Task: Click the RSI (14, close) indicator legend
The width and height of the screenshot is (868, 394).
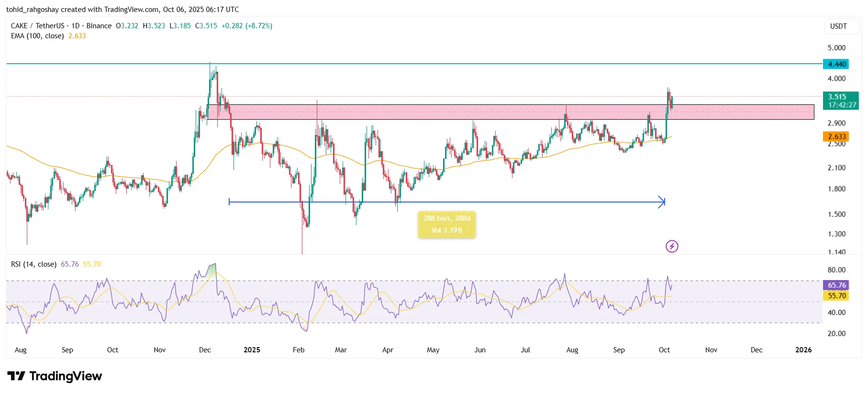Action: 33,264
